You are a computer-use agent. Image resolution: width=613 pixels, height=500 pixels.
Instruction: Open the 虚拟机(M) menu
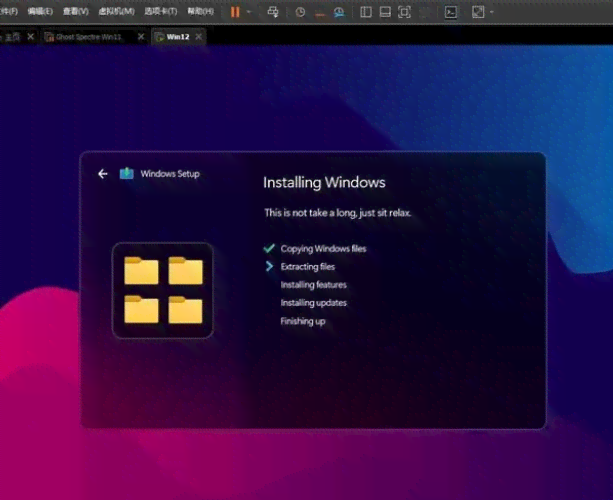click(x=117, y=11)
